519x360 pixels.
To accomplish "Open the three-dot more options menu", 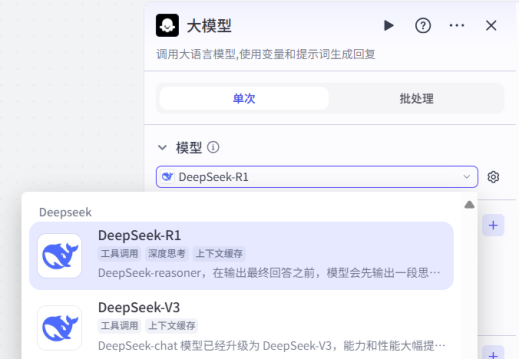I will click(x=457, y=25).
